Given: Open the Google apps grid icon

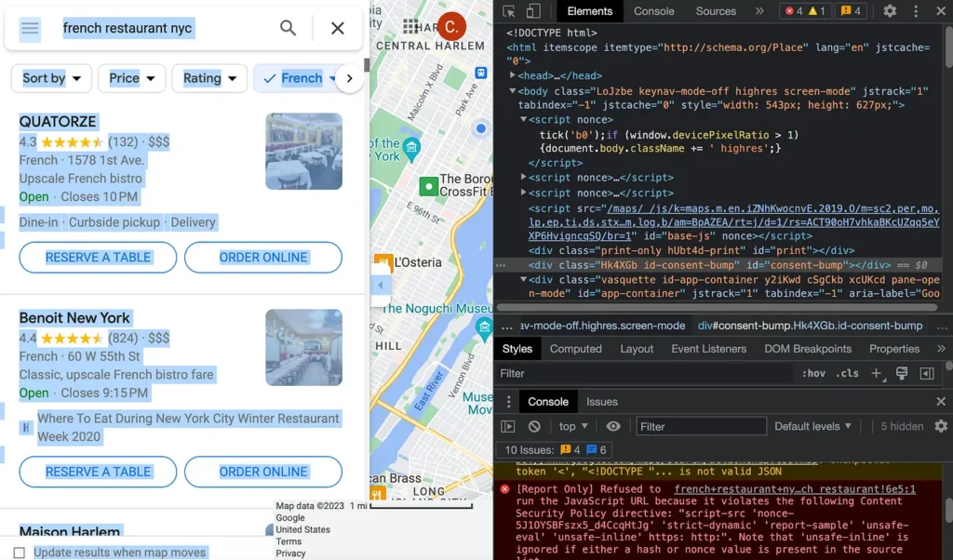Looking at the screenshot, I should click(410, 26).
